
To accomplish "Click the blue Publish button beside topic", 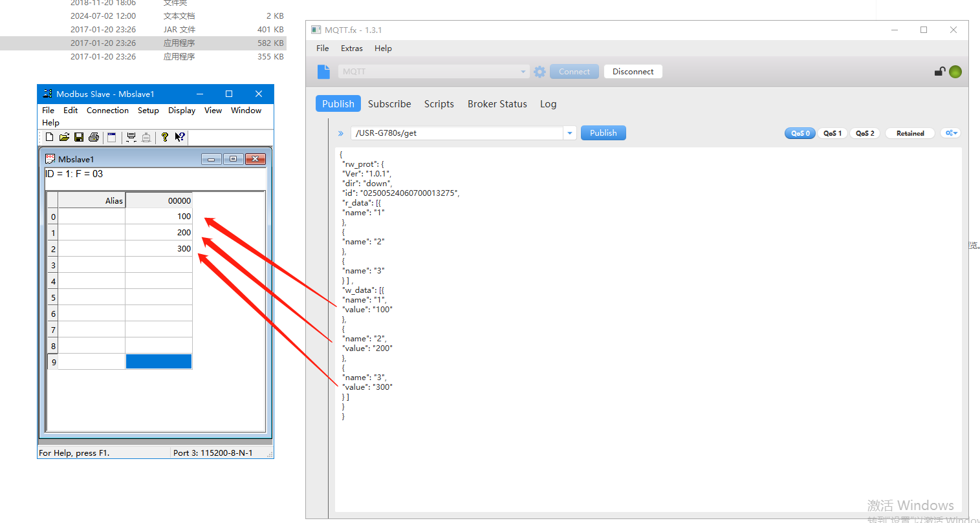I will [x=604, y=133].
